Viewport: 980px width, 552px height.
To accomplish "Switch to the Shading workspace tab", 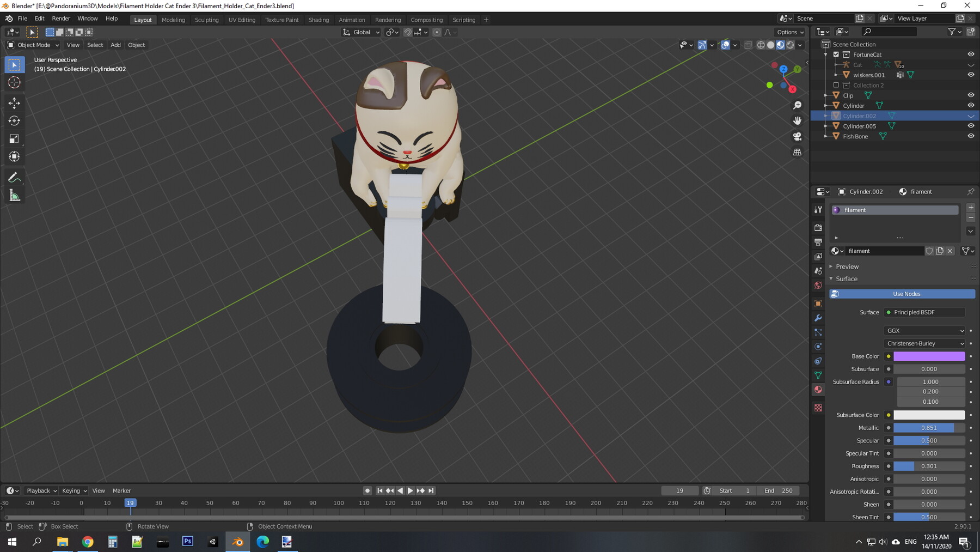I will (319, 20).
